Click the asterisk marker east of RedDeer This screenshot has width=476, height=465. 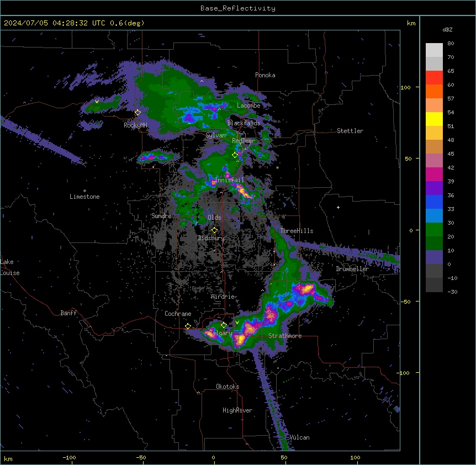point(277,167)
